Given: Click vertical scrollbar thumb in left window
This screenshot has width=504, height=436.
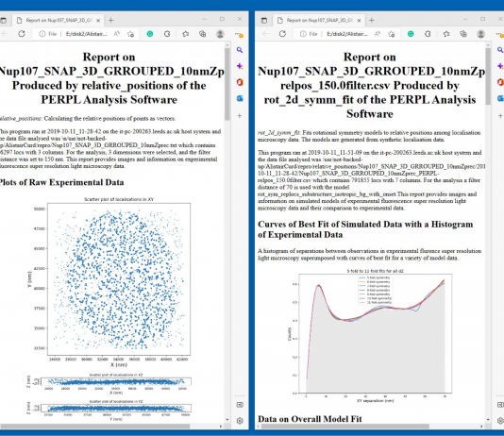Looking at the screenshot, I should coord(227,84).
